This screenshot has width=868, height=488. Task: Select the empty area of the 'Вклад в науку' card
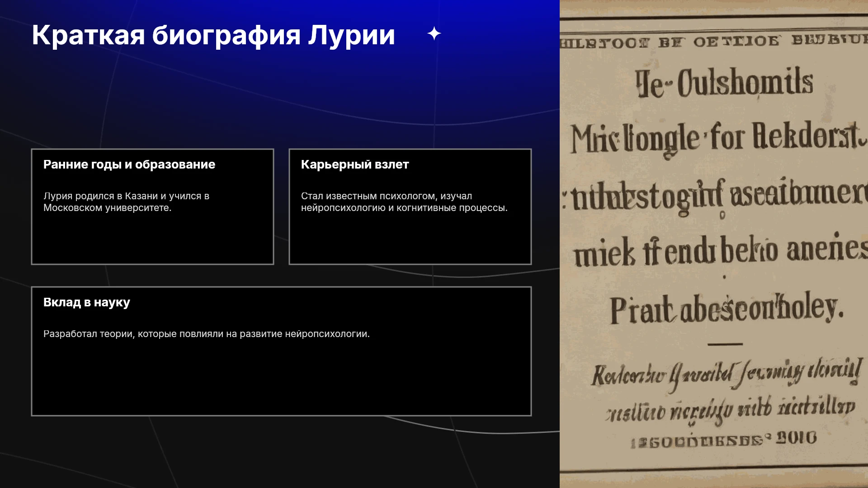pyautogui.click(x=281, y=380)
